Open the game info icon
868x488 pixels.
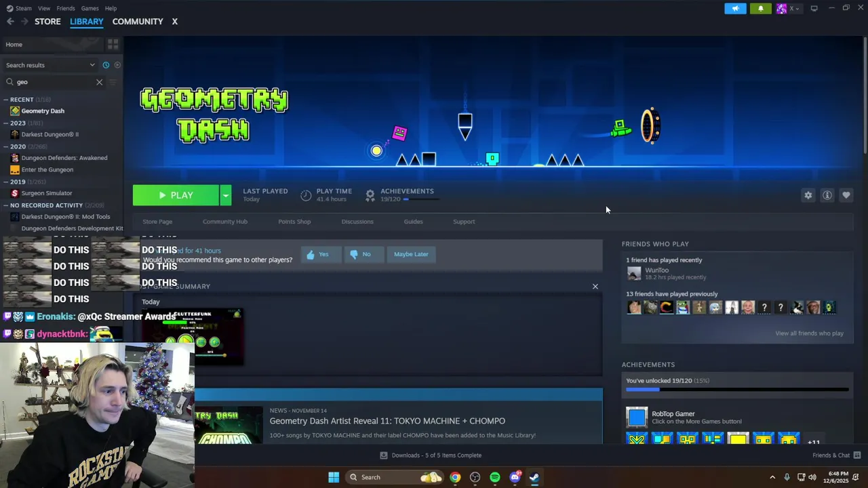[827, 195]
